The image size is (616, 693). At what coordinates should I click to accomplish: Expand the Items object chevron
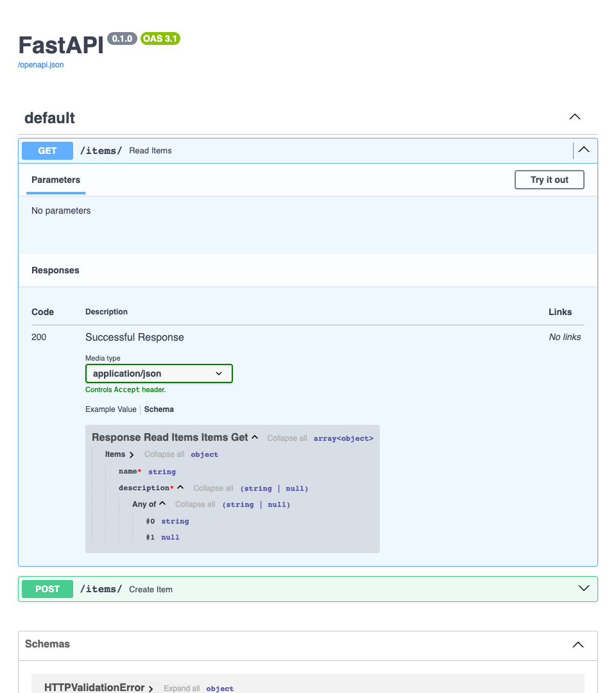click(132, 455)
